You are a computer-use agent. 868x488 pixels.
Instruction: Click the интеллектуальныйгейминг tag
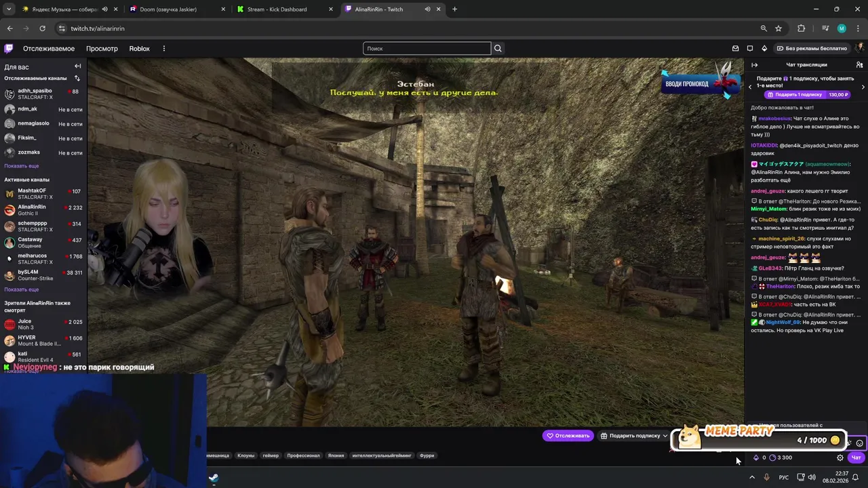pyautogui.click(x=382, y=455)
